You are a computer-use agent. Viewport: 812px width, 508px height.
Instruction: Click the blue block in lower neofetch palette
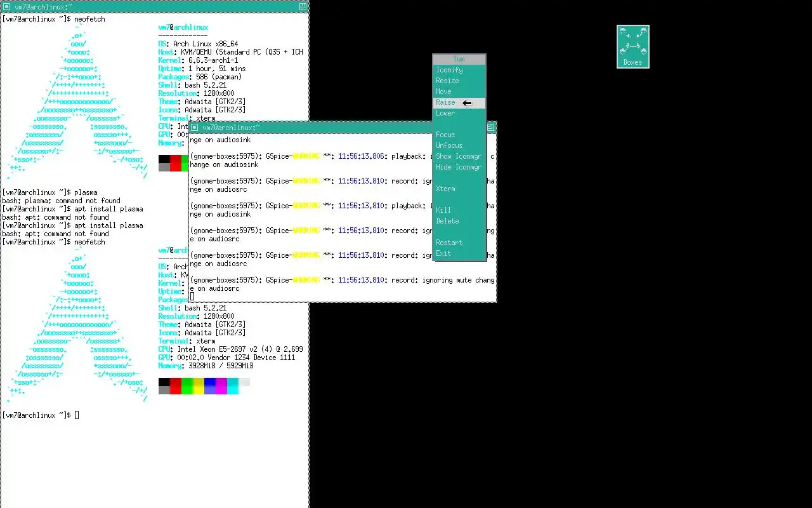pyautogui.click(x=210, y=386)
